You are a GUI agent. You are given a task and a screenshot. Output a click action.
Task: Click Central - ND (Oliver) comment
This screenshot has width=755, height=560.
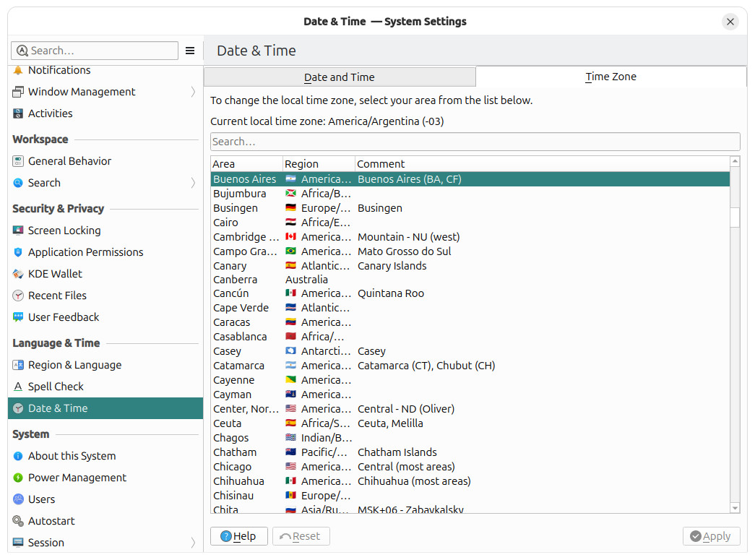406,408
